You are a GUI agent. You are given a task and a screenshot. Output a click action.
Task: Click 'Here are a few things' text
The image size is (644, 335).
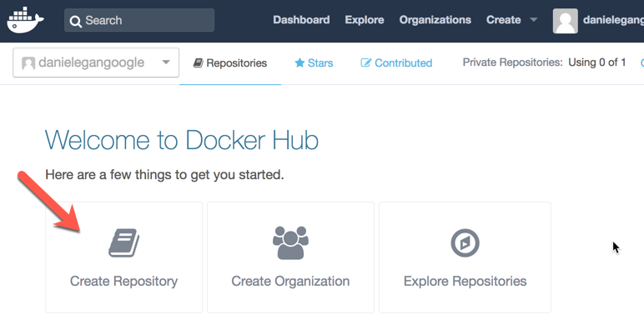coord(164,175)
